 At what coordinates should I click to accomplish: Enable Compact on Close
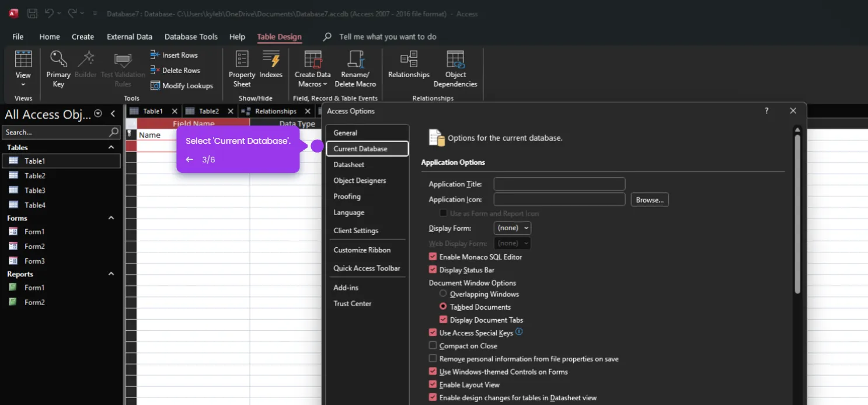tap(433, 345)
